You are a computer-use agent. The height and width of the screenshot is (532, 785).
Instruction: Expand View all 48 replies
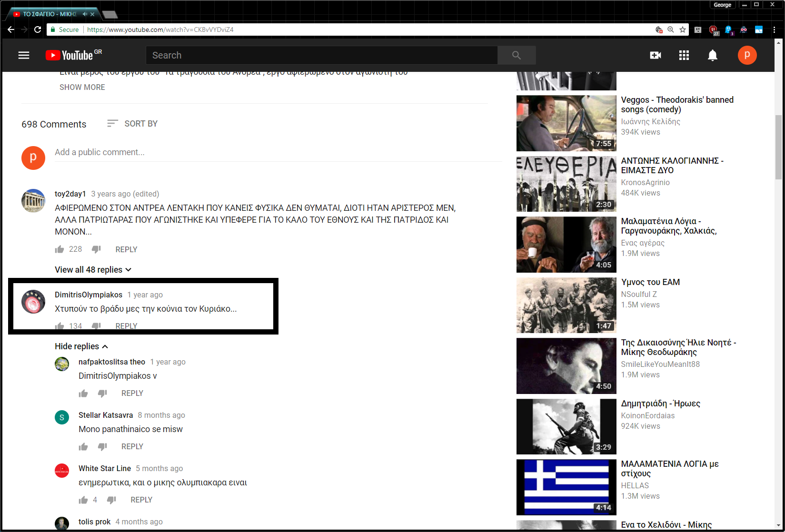(93, 270)
